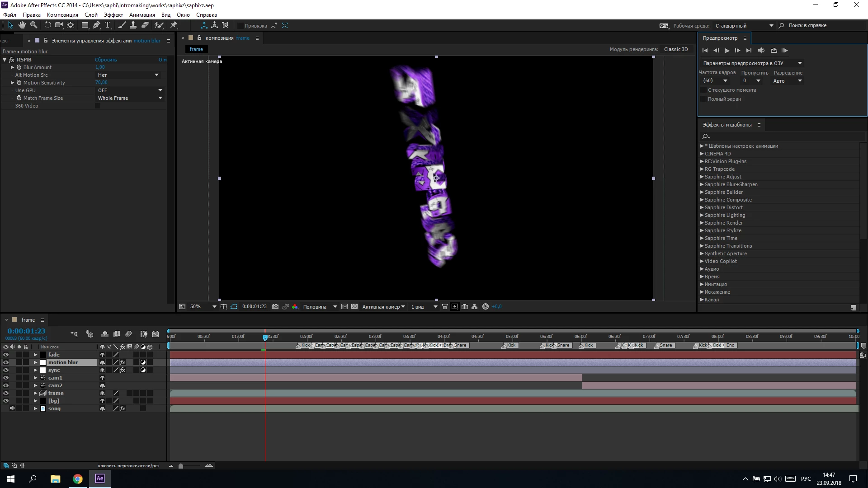Enable the 360 Video checkbox

98,106
